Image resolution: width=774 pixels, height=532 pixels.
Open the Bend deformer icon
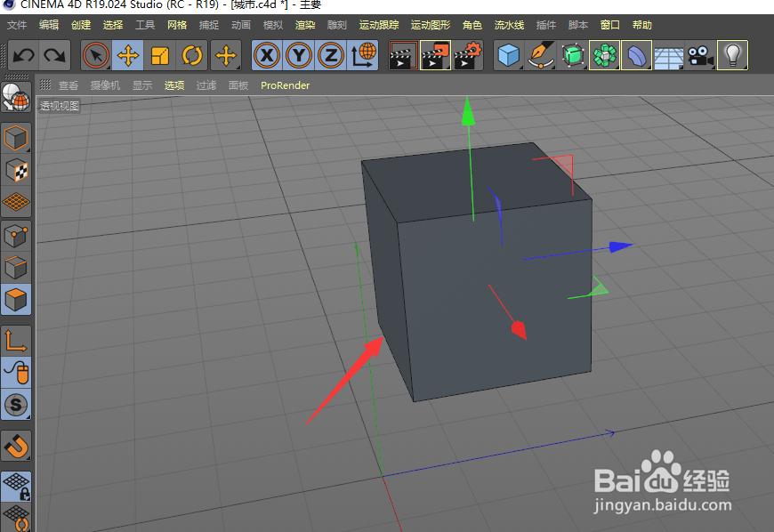click(636, 55)
